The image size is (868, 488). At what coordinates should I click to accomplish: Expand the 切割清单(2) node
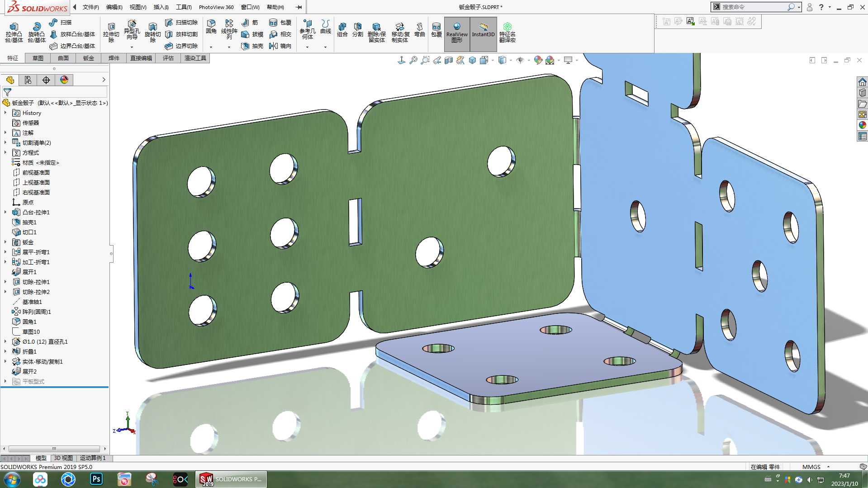click(x=5, y=142)
